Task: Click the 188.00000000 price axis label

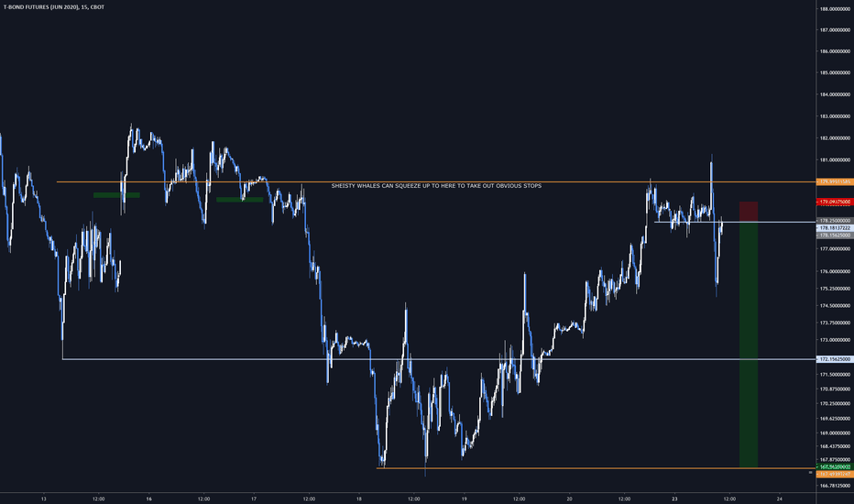Action: point(836,9)
